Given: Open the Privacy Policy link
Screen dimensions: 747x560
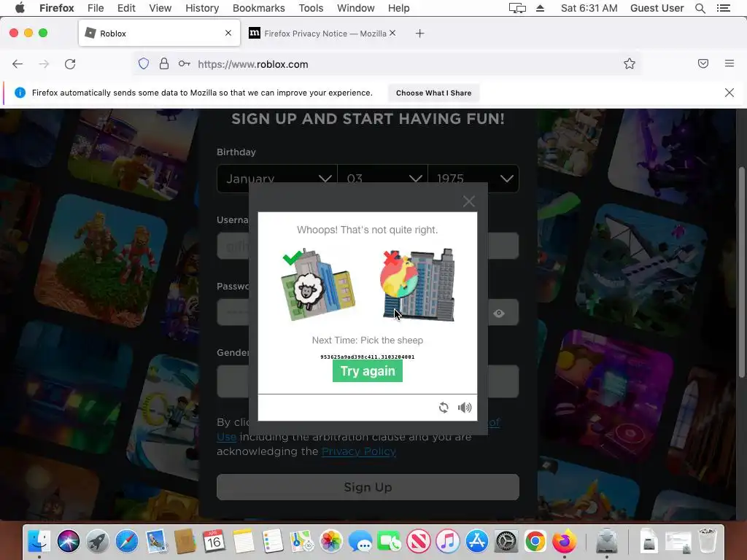Looking at the screenshot, I should coord(359,451).
